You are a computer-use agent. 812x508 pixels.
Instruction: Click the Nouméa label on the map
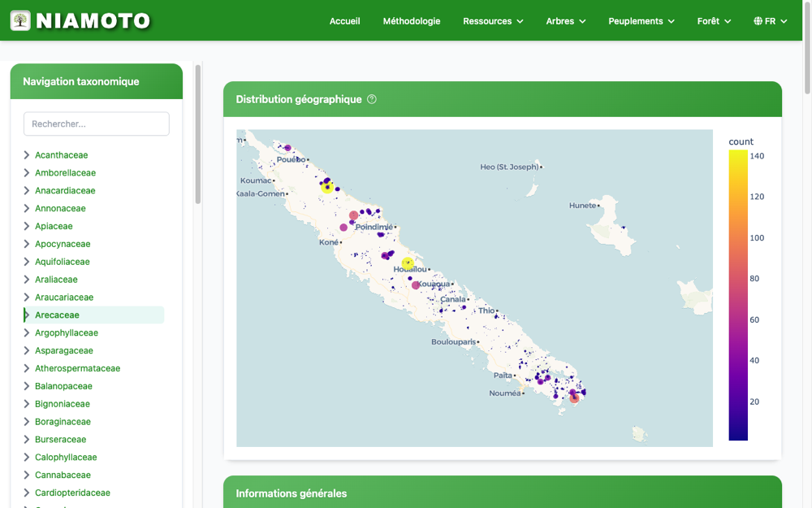tap(505, 393)
